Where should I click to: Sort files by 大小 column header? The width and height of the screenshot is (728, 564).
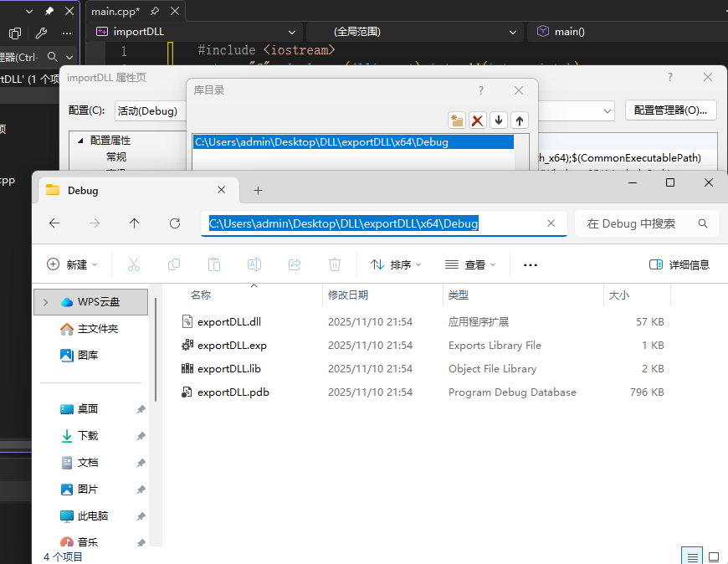[x=619, y=295]
